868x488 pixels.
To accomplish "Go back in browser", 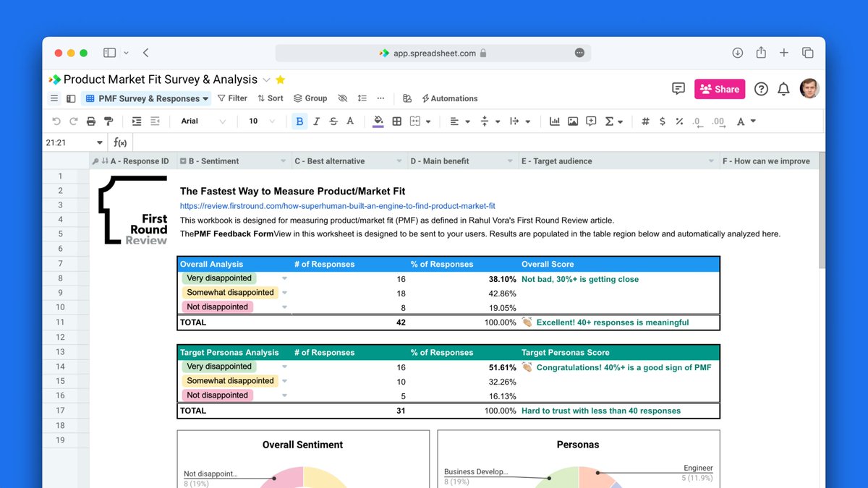I will [146, 53].
